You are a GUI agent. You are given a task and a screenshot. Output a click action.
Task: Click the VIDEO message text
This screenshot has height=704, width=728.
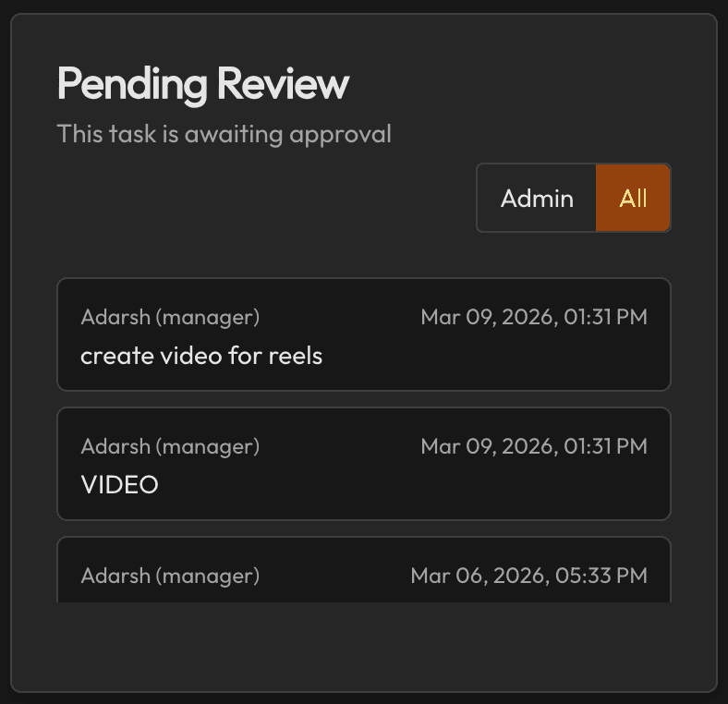tap(120, 485)
